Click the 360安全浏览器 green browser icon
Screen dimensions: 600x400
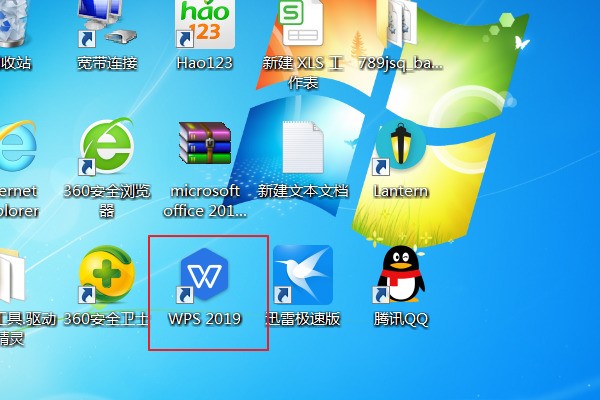[x=106, y=146]
